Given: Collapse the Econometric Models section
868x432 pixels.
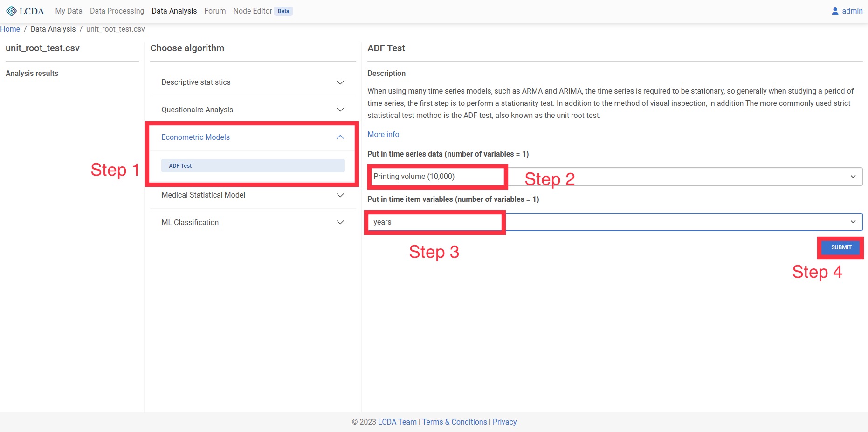Looking at the screenshot, I should [340, 137].
